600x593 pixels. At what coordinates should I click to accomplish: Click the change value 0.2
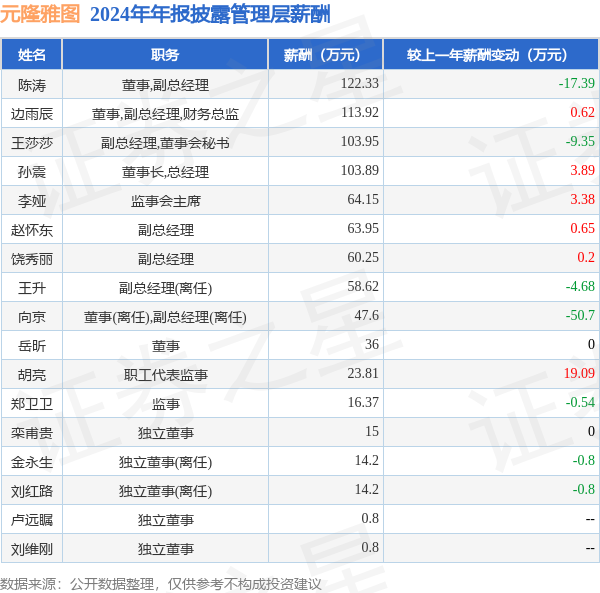click(586, 258)
